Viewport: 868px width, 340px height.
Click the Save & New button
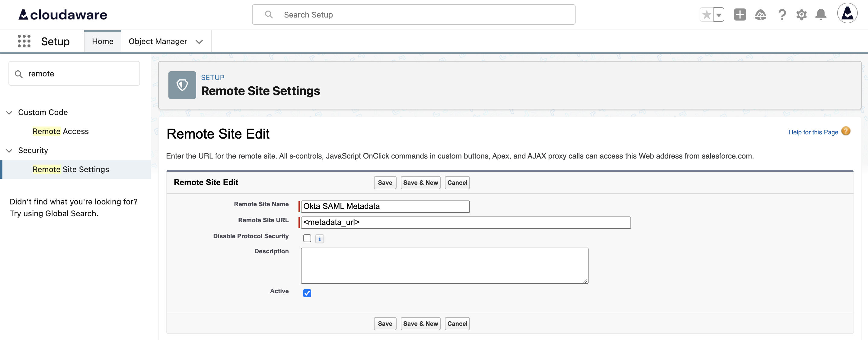pyautogui.click(x=420, y=183)
